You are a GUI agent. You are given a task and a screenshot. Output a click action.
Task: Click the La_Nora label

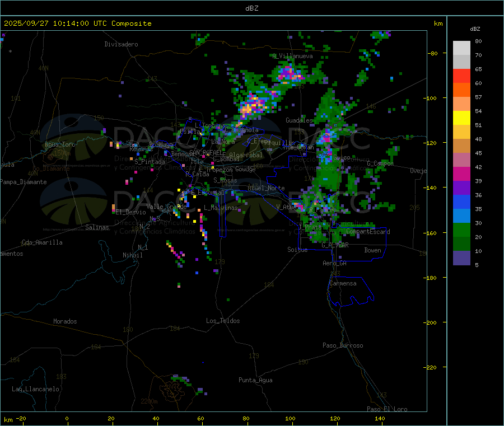click(223, 142)
